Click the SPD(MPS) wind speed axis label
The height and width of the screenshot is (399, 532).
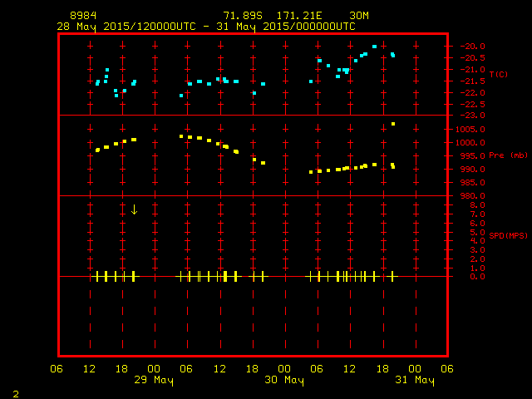point(508,235)
